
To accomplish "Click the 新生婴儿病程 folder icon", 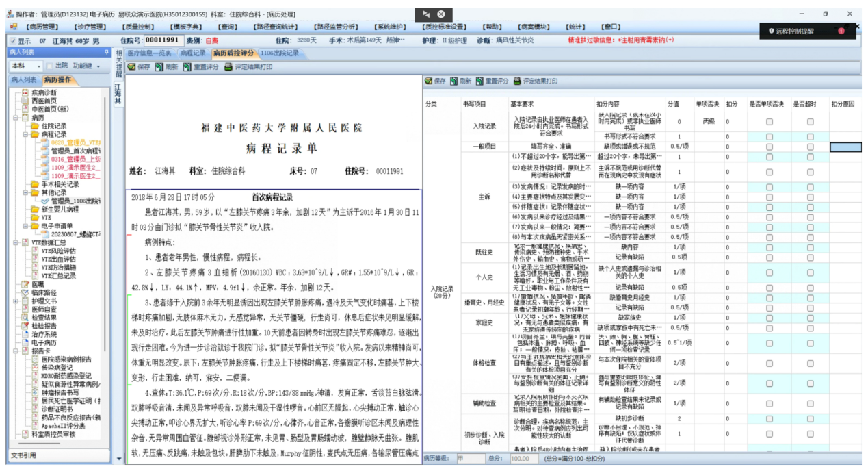I will click(x=34, y=209).
